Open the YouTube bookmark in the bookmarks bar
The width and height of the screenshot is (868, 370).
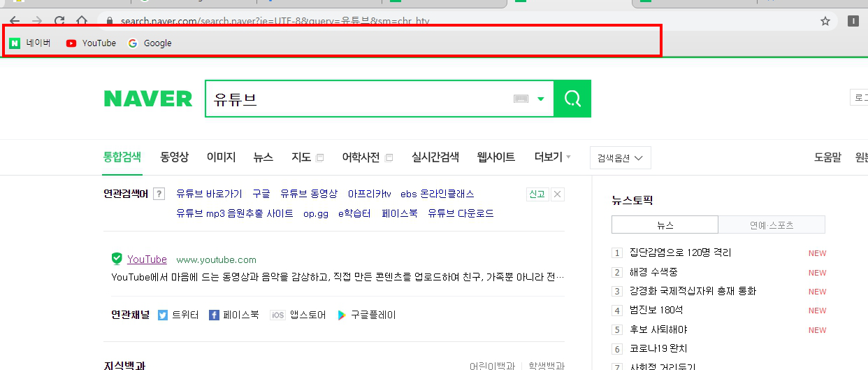pyautogui.click(x=91, y=43)
